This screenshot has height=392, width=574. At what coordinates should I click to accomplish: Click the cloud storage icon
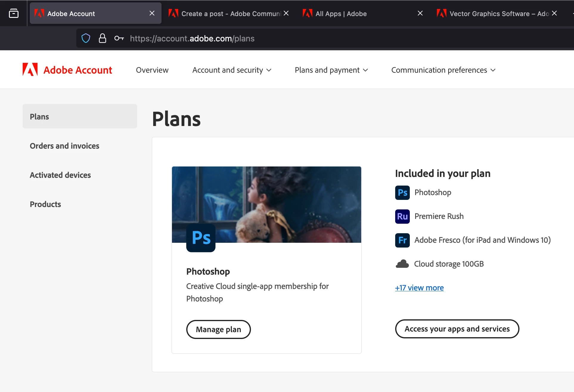402,264
